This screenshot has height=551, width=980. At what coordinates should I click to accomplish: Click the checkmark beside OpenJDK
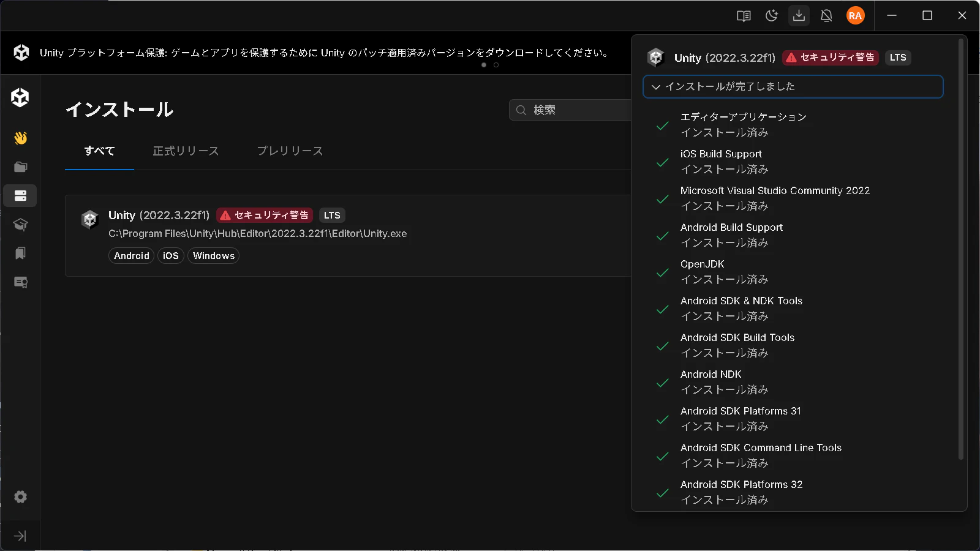click(x=663, y=273)
